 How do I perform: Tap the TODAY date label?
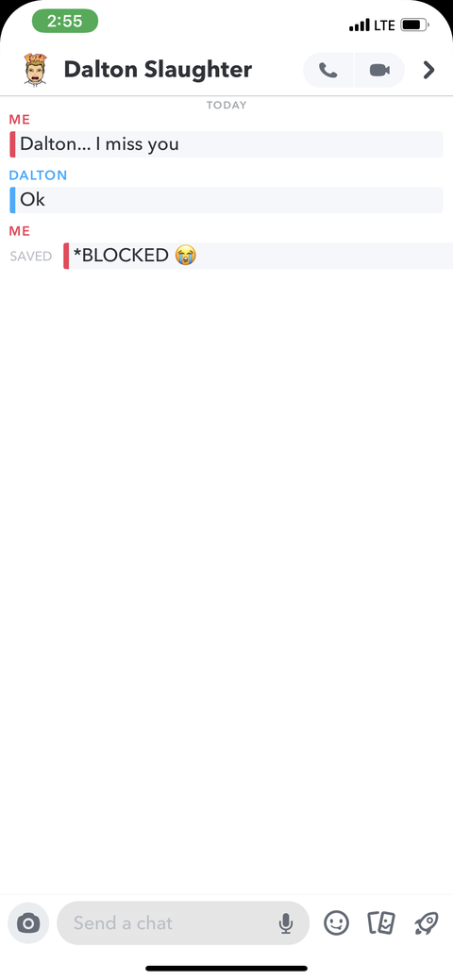(x=226, y=105)
